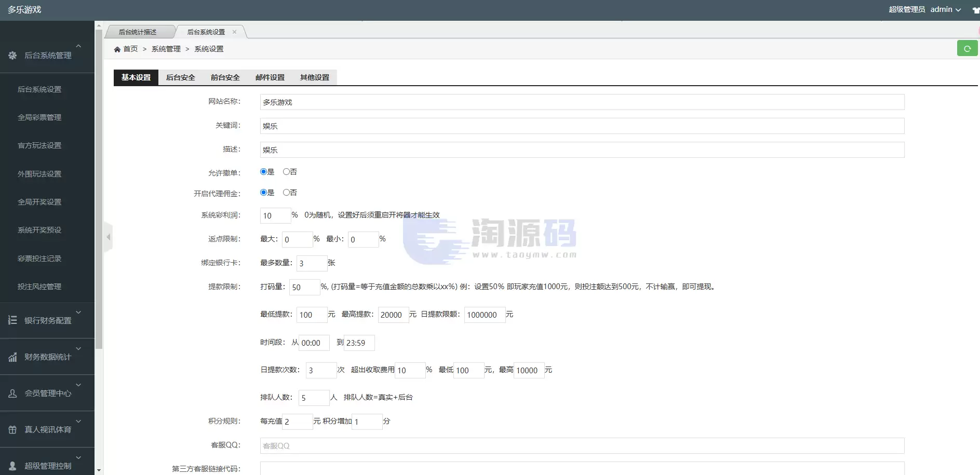Image resolution: width=980 pixels, height=475 pixels.
Task: Close the 后台系统设置 tab
Action: click(x=234, y=32)
